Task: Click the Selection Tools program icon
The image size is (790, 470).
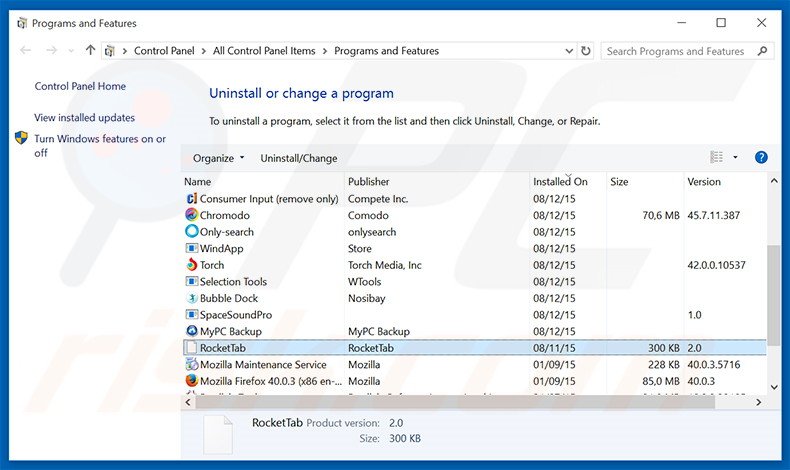Action: click(x=191, y=282)
